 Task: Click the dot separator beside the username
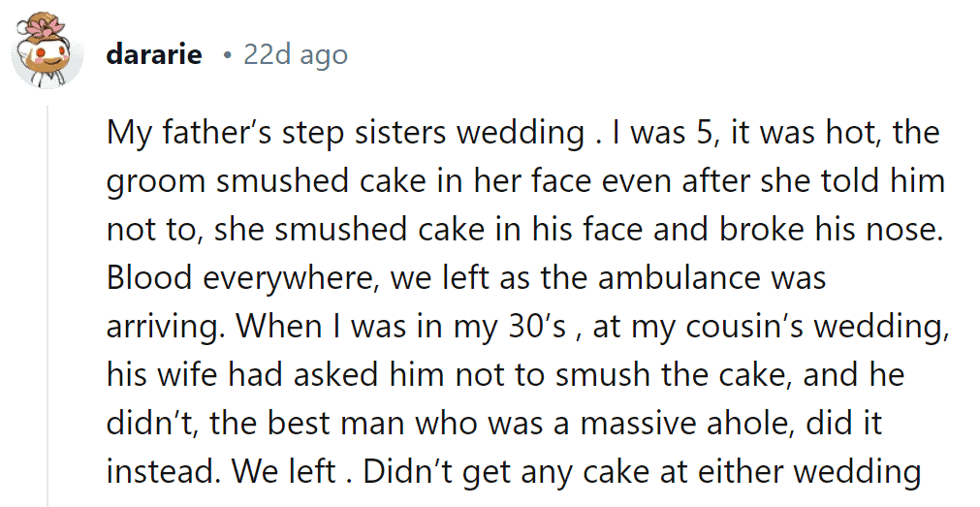pyautogui.click(x=228, y=55)
